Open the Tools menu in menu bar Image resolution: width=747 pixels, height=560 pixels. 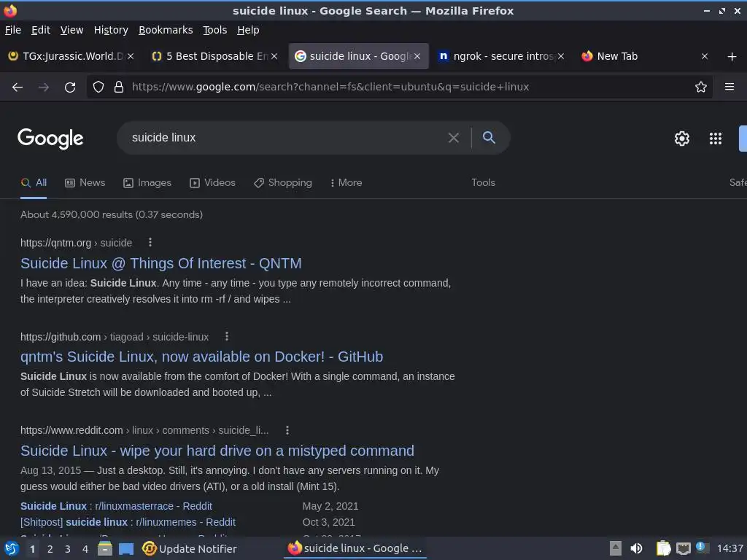click(215, 30)
